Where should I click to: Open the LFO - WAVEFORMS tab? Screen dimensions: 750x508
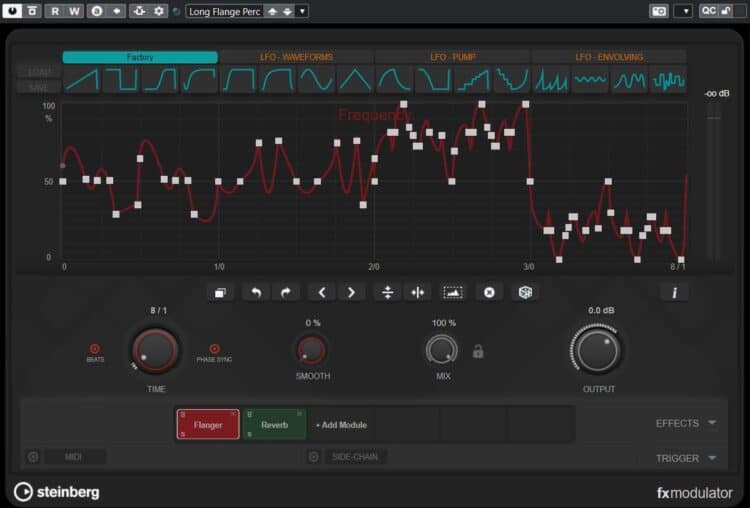pos(297,57)
